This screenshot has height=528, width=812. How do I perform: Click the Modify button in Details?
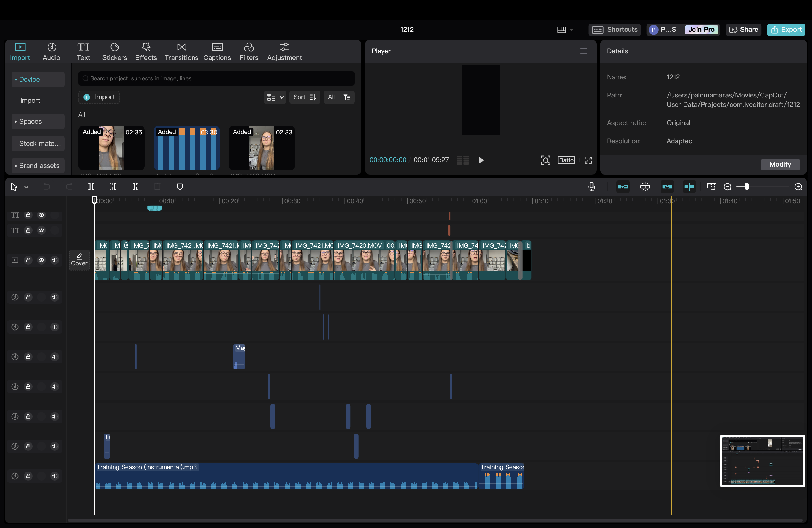[780, 164]
